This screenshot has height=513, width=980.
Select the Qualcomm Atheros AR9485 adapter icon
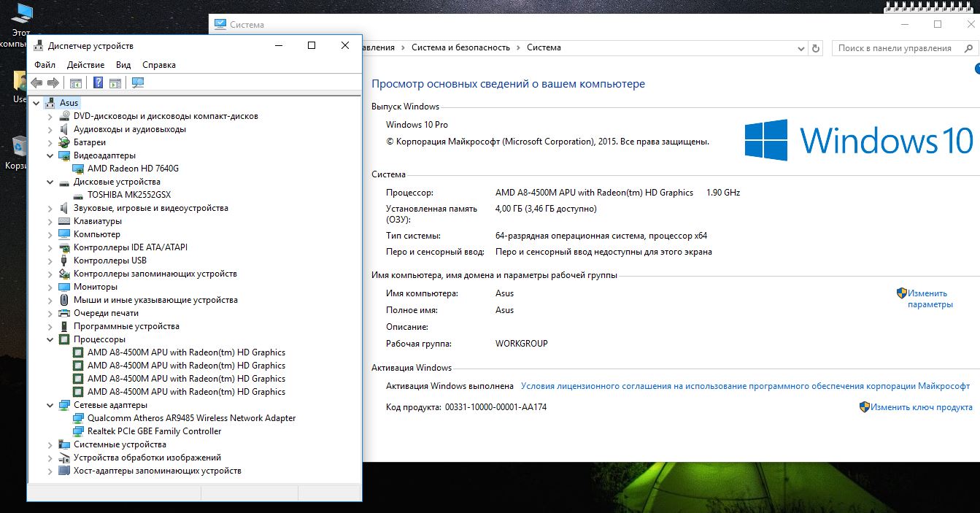[78, 418]
